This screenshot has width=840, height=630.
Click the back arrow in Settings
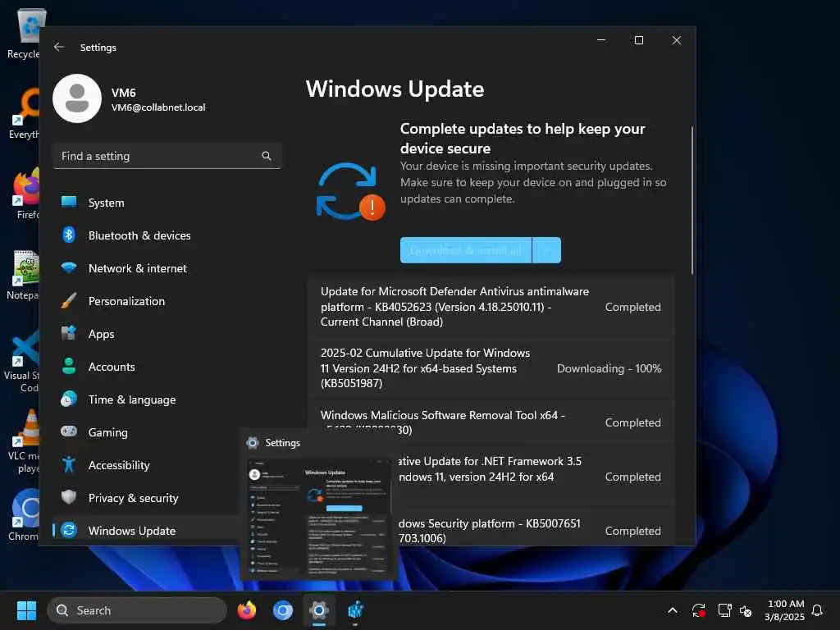59,47
